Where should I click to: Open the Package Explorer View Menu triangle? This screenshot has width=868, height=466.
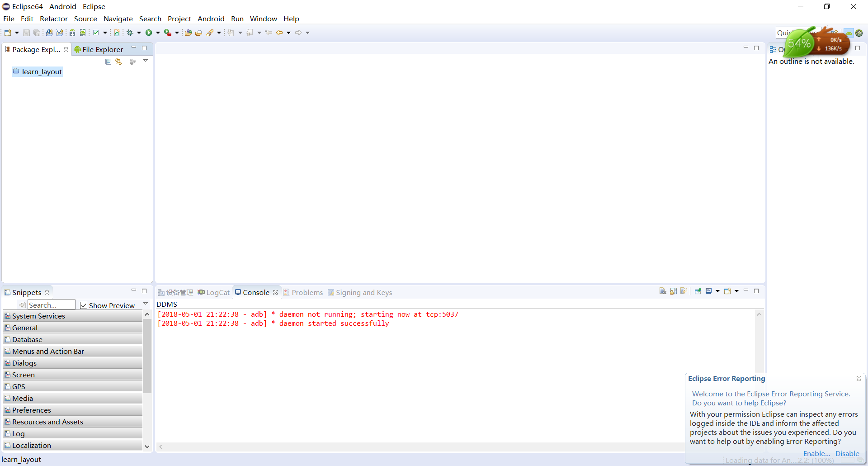click(x=146, y=61)
